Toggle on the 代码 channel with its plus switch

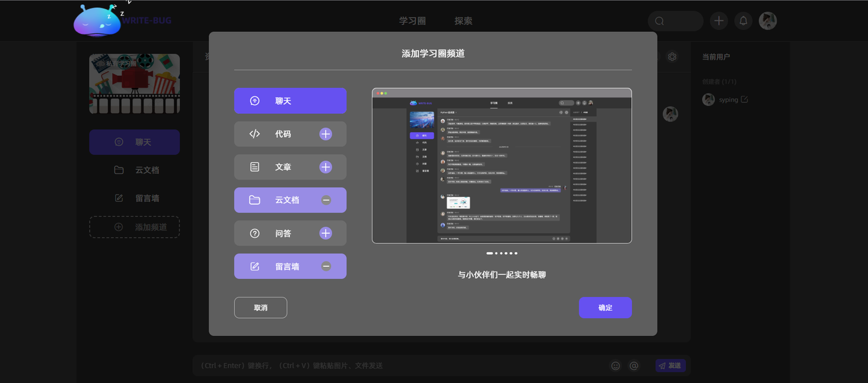pyautogui.click(x=325, y=134)
